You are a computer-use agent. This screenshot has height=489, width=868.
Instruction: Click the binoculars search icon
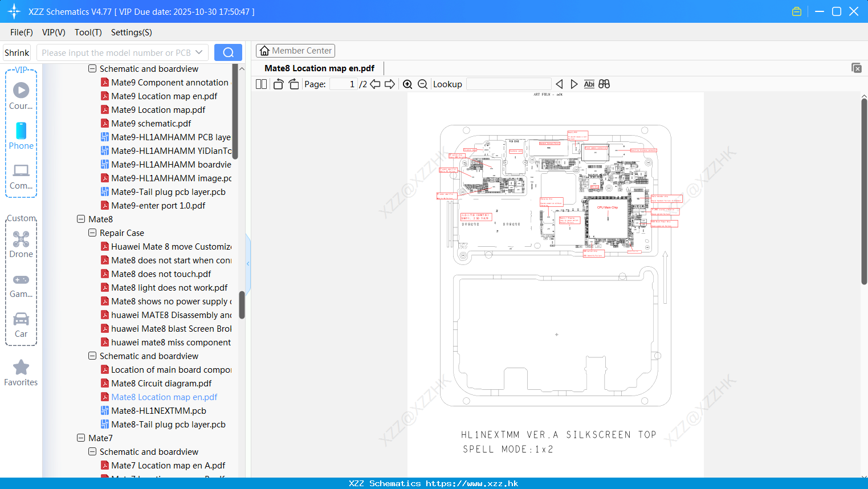[604, 84]
